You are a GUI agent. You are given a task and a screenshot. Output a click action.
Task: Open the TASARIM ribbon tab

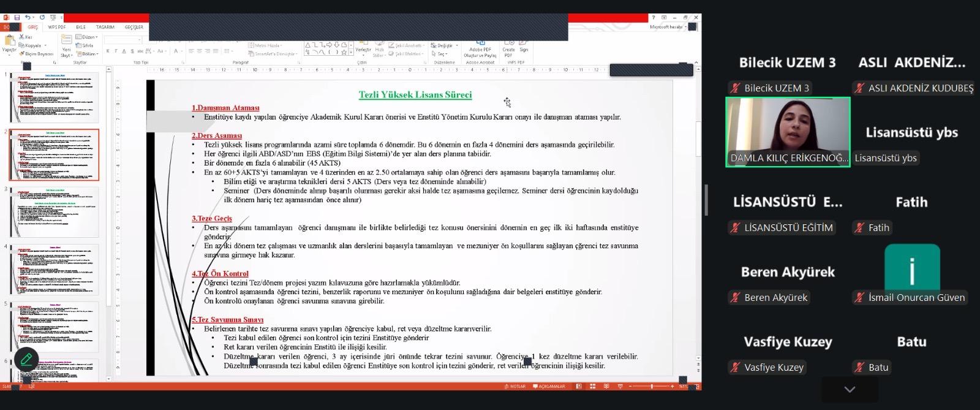click(x=105, y=28)
